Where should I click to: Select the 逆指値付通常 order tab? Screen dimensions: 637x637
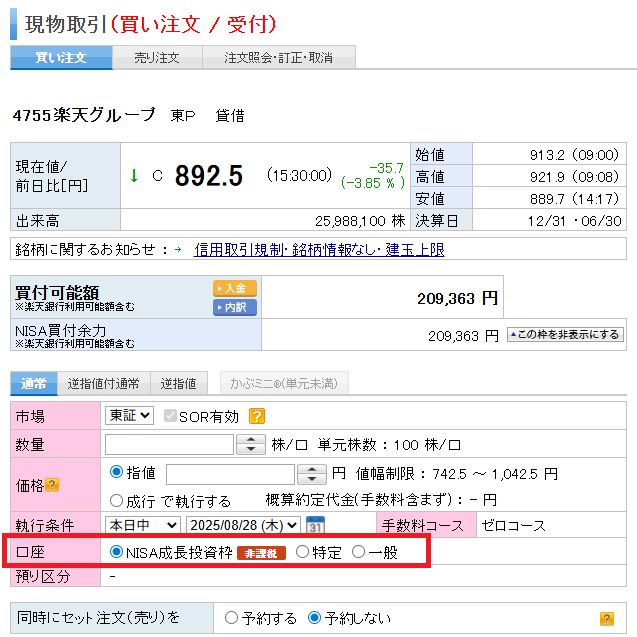click(x=104, y=384)
